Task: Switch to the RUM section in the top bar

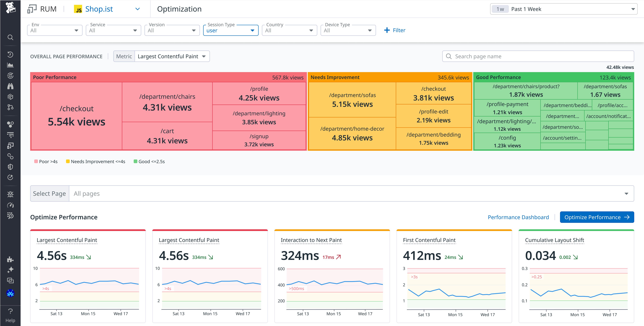Action: [x=49, y=9]
